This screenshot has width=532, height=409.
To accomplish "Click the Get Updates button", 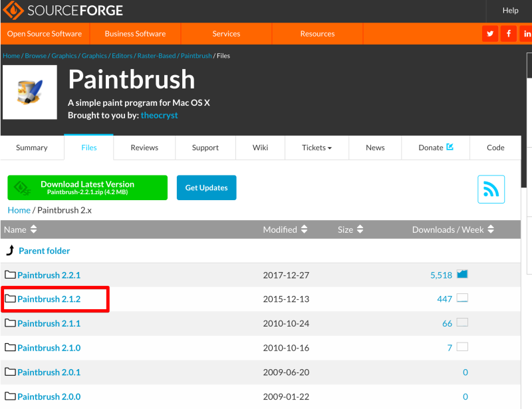I will pyautogui.click(x=207, y=188).
